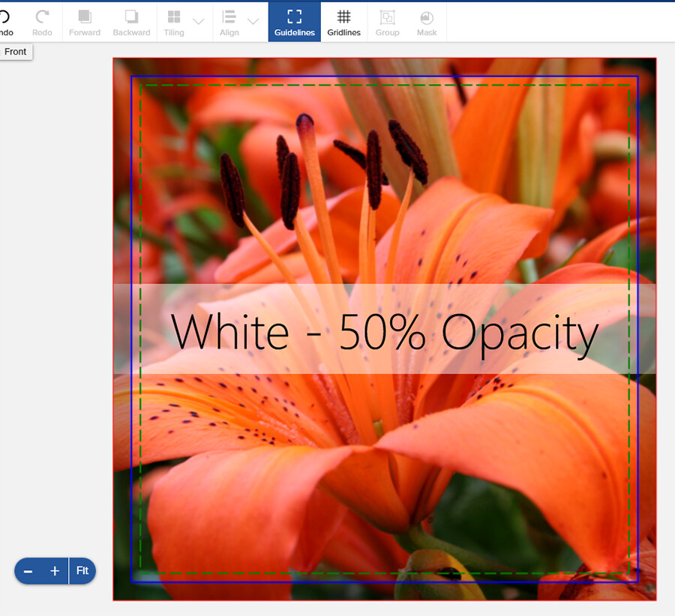Image resolution: width=675 pixels, height=616 pixels.
Task: Select the "White - 50% Opacity" text
Action: coord(385,333)
